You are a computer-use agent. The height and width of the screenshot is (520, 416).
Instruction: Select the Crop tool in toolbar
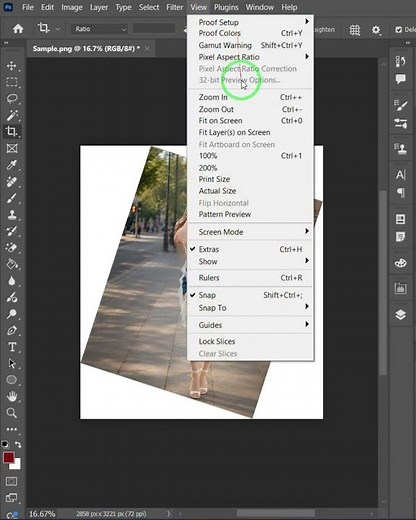[12, 131]
